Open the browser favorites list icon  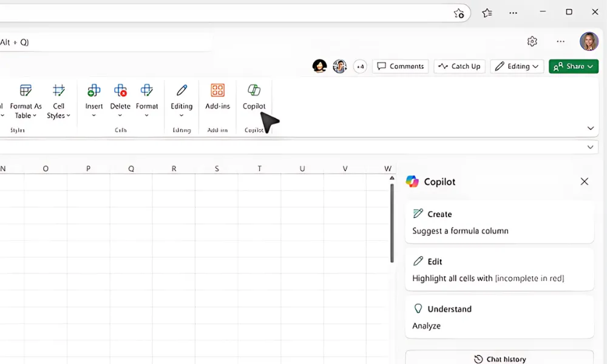click(487, 13)
